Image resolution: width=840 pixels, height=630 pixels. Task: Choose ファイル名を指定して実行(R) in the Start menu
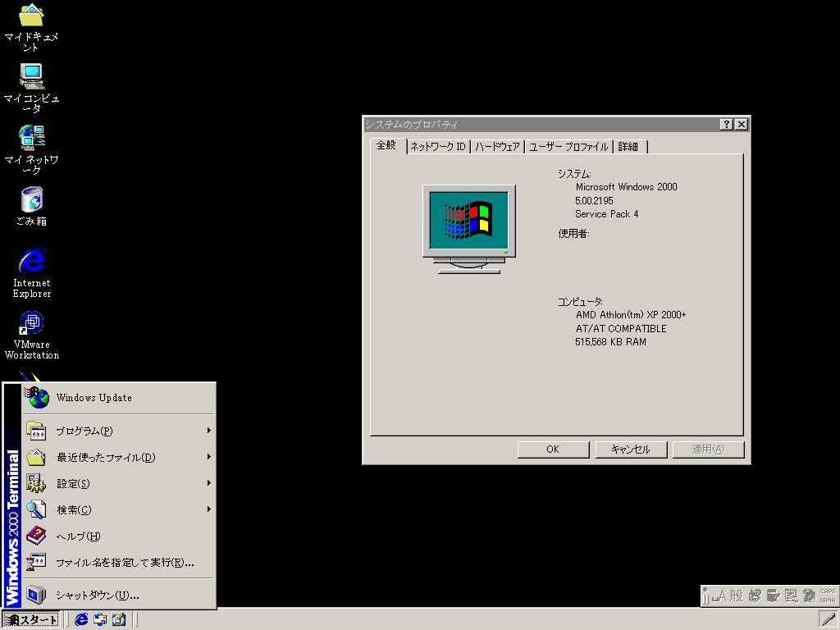pyautogui.click(x=119, y=562)
